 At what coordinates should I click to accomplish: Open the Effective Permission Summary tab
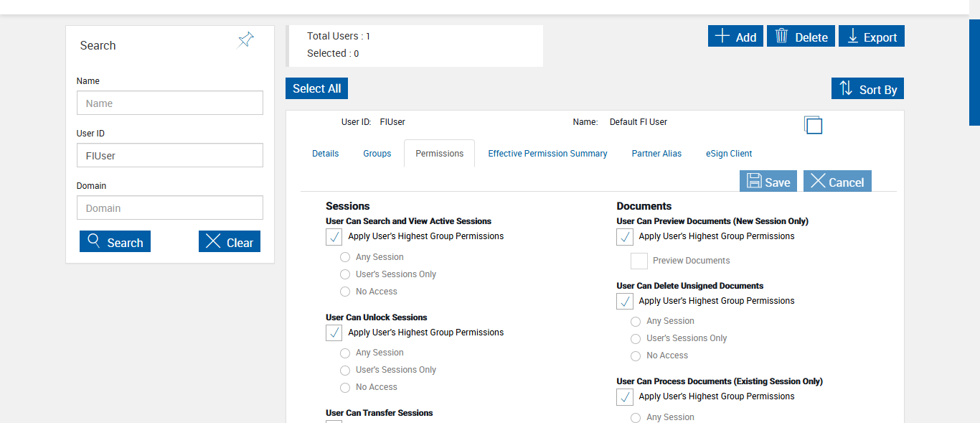(547, 154)
